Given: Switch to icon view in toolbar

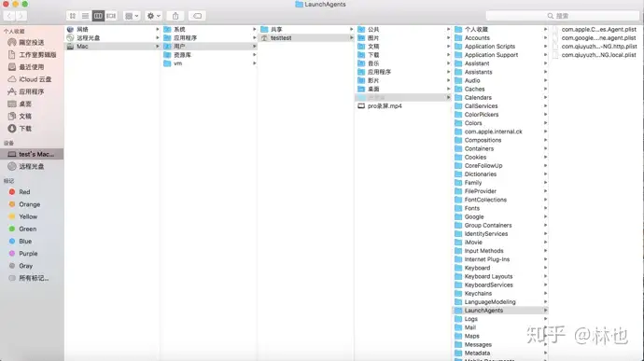Looking at the screenshot, I should coord(72,16).
